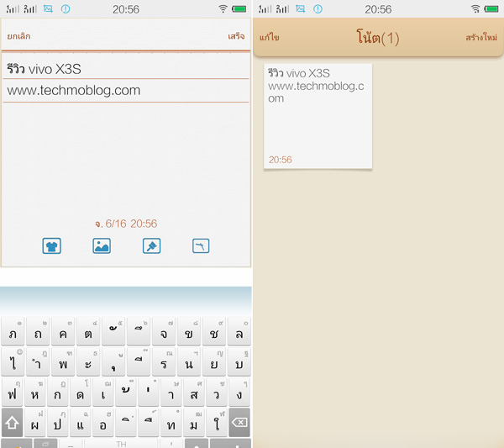Tap the shift arrow key on keyboard
Image resolution: width=504 pixels, height=448 pixels.
click(13, 423)
